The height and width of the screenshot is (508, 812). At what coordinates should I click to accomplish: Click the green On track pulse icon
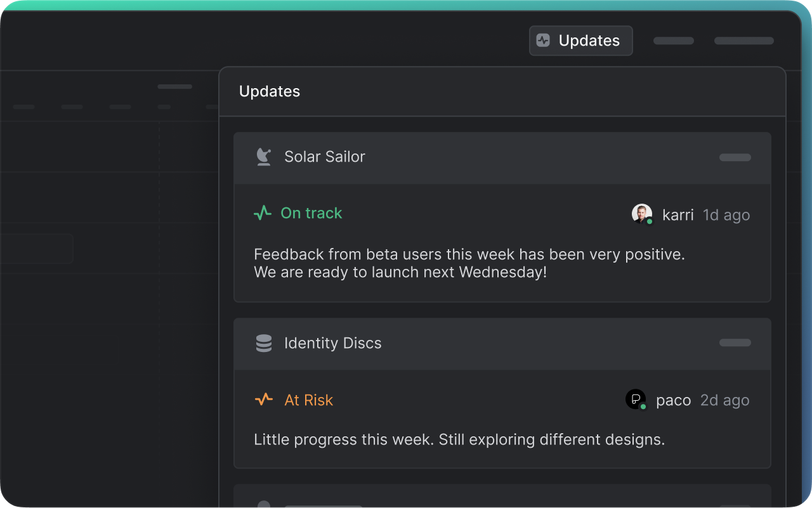(263, 213)
